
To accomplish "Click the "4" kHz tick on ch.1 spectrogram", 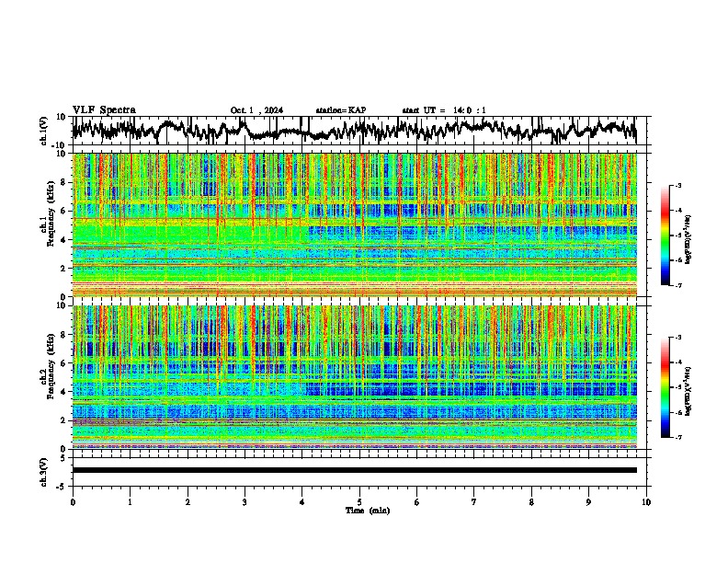I will [63, 240].
